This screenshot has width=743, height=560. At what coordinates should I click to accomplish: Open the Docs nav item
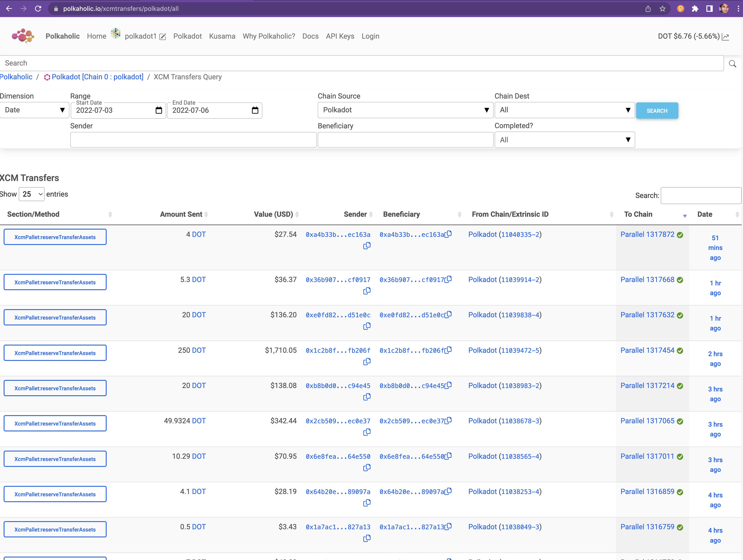coord(310,36)
